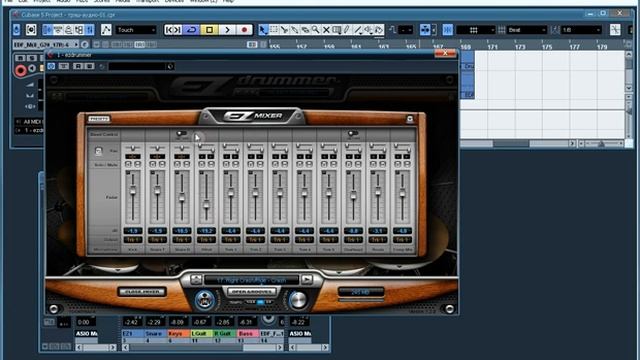The width and height of the screenshot is (640, 360).
Task: Toggle Autoscroll button in Cubase toolbar
Action: click(425, 30)
